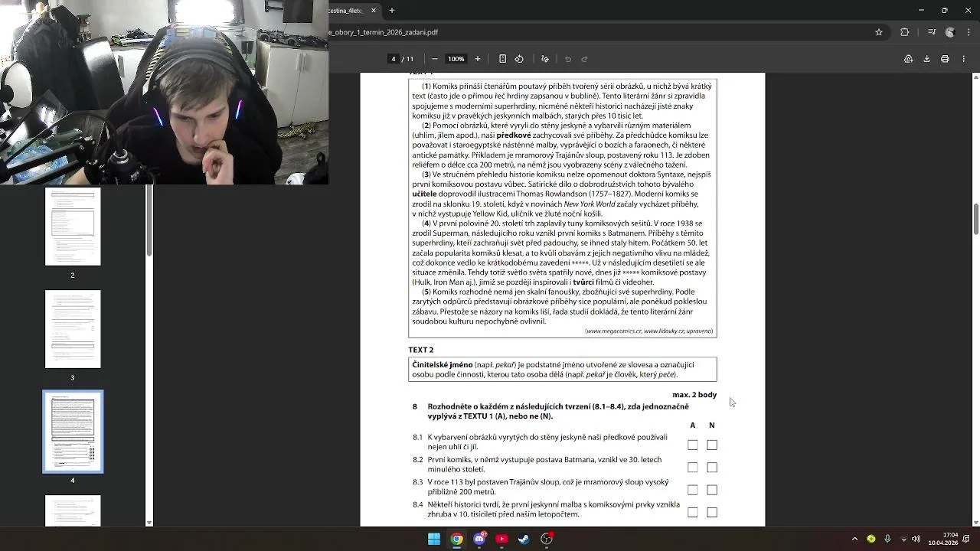Click the undo arrow in PDF toolbar

pyautogui.click(x=568, y=59)
